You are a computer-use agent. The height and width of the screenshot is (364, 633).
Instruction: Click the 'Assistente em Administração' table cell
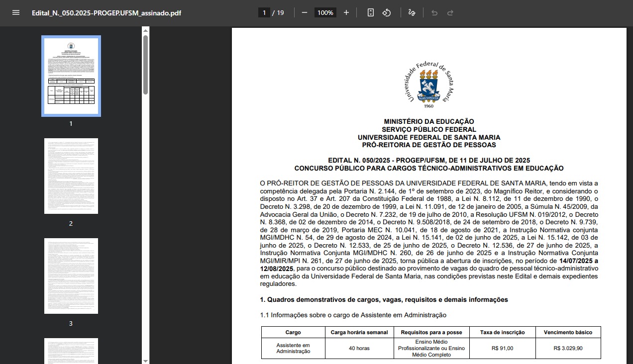tap(293, 349)
